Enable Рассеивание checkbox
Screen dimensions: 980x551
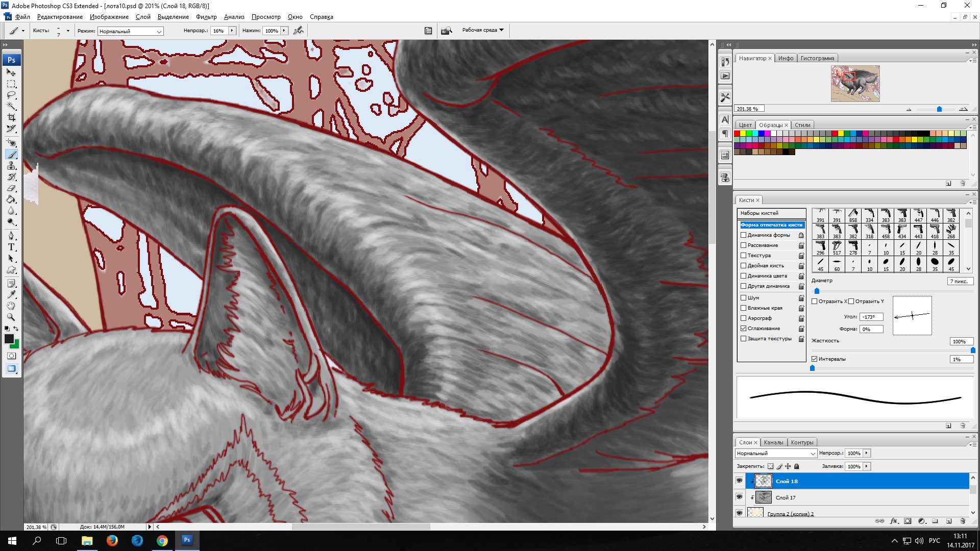pos(743,245)
